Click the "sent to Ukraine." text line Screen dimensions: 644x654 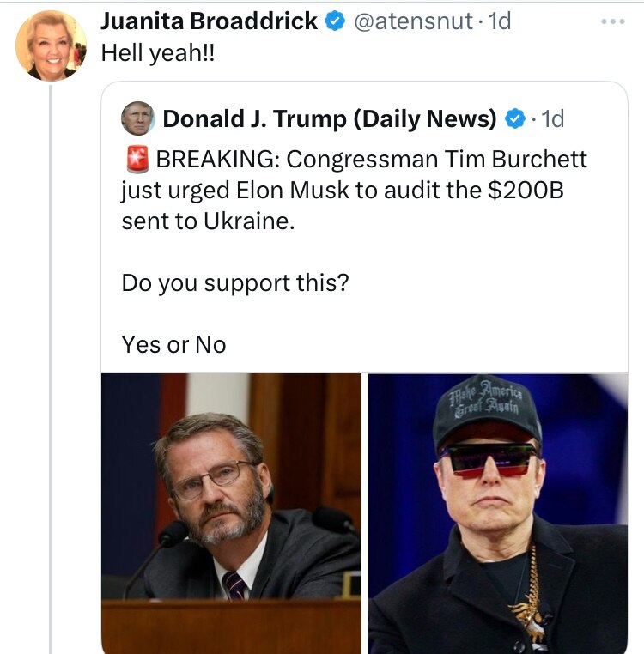click(x=208, y=221)
